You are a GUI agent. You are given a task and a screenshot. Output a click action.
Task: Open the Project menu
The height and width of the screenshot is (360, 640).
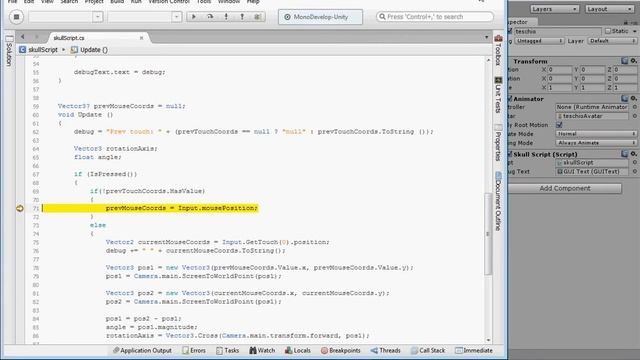point(94,2)
